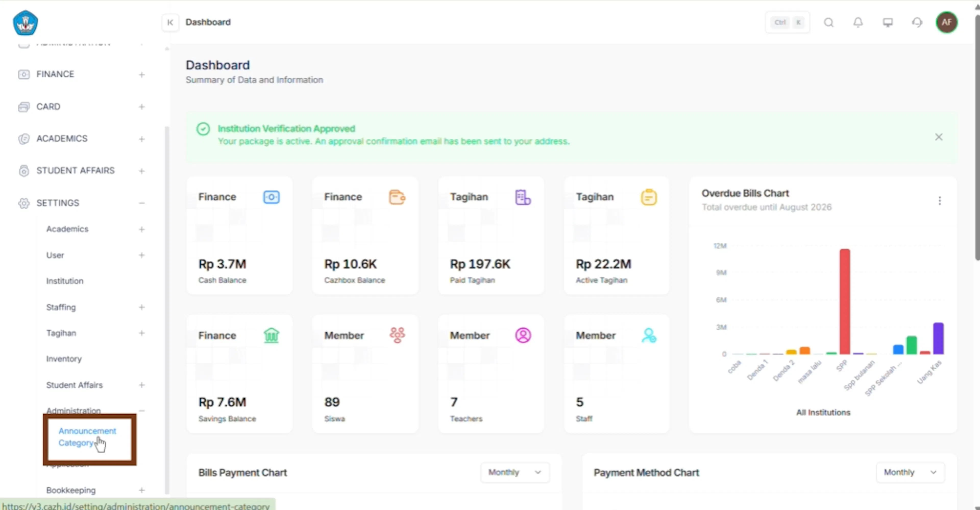Open the 7 Teachers member card
The image size is (980, 510).
(x=491, y=374)
